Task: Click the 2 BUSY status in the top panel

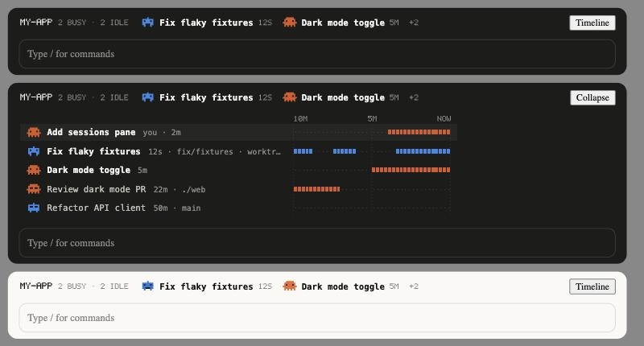Action: click(72, 23)
